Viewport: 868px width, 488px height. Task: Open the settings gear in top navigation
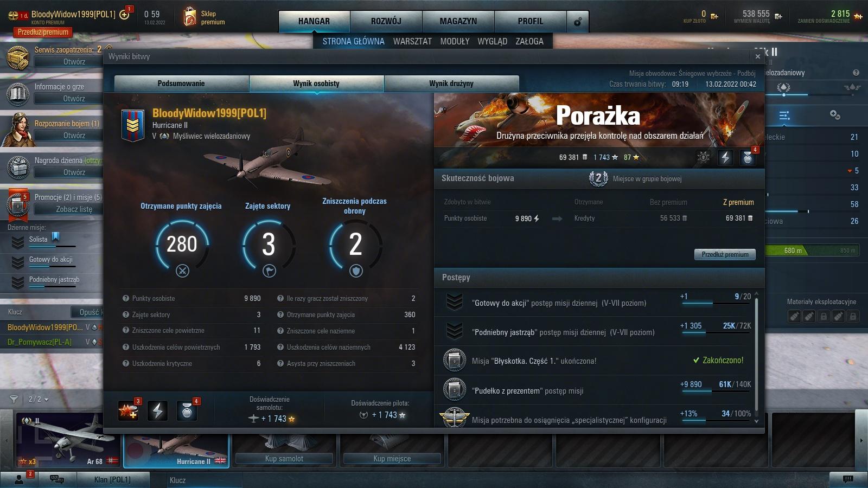coord(578,22)
